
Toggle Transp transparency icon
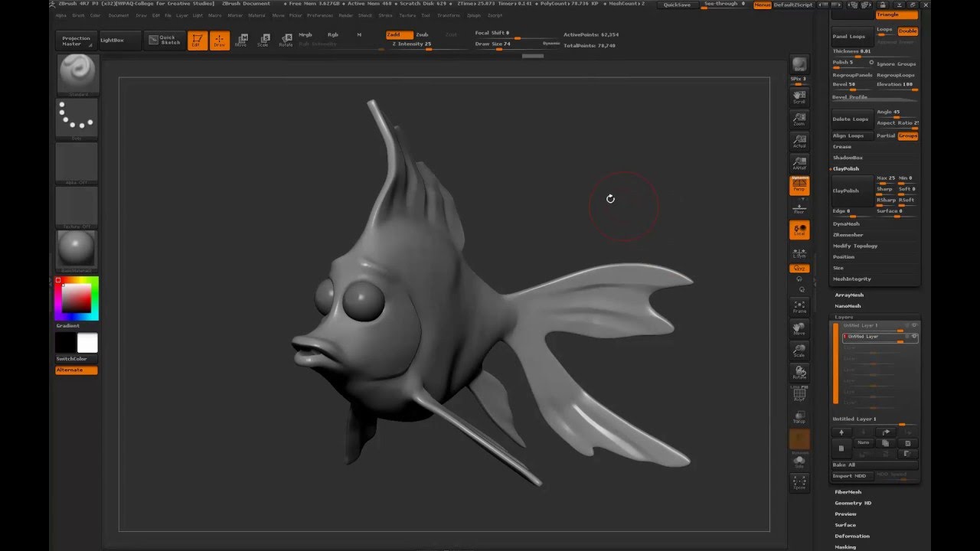tap(799, 416)
